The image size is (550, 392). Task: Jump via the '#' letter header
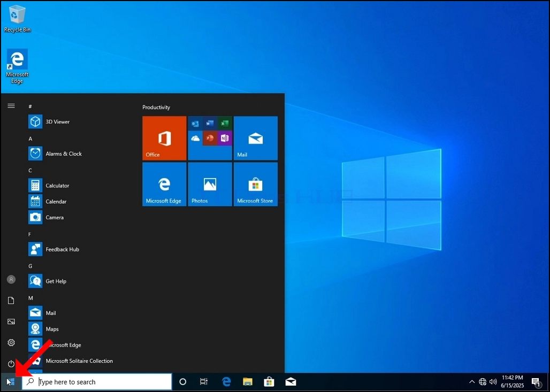[30, 106]
